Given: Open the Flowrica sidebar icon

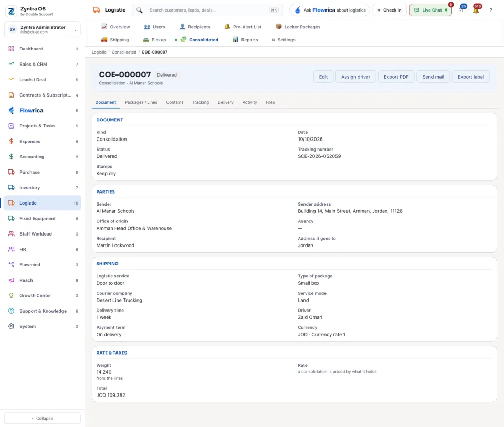Looking at the screenshot, I should pos(11,111).
